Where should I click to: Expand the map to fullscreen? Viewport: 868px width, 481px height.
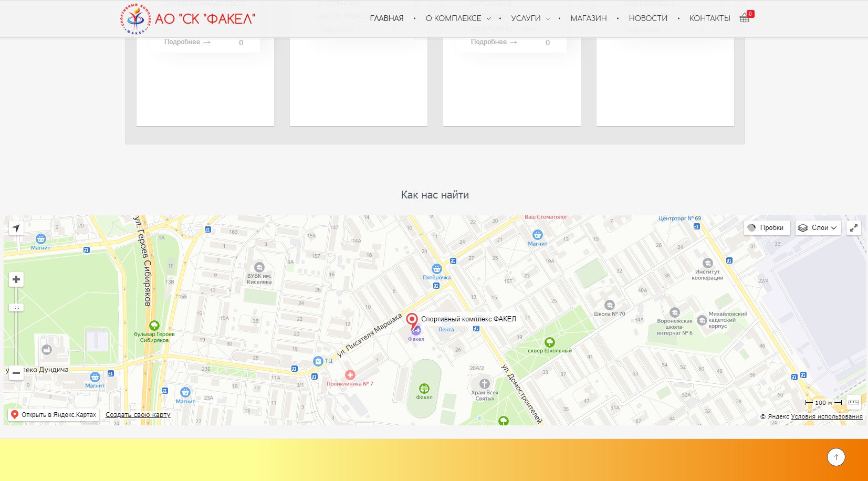click(854, 228)
